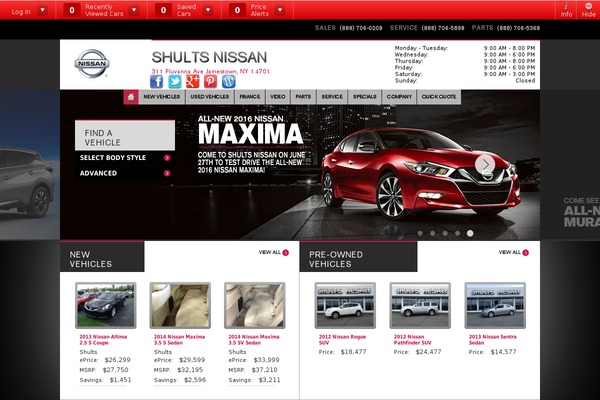600x400 pixels.
Task: View all pre-owned vehicles
Action: pyautogui.click(x=514, y=253)
